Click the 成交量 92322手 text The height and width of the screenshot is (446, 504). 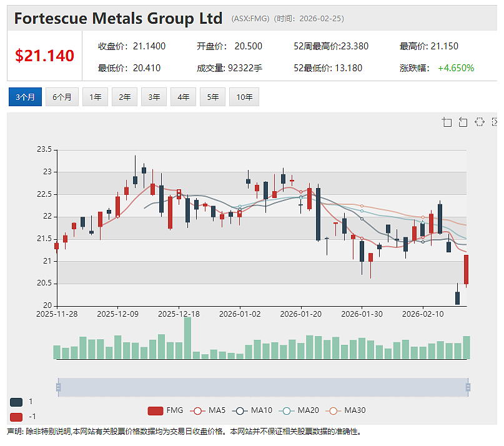229,68
